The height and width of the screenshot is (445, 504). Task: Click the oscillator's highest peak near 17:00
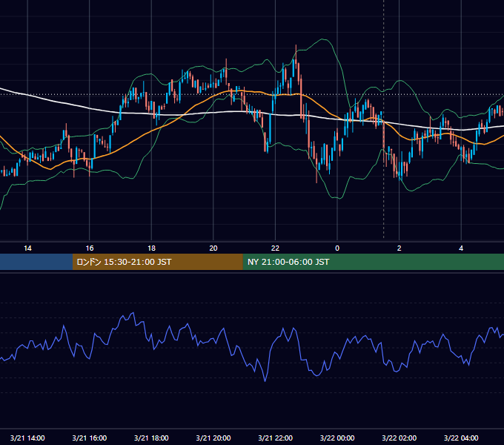click(x=133, y=313)
